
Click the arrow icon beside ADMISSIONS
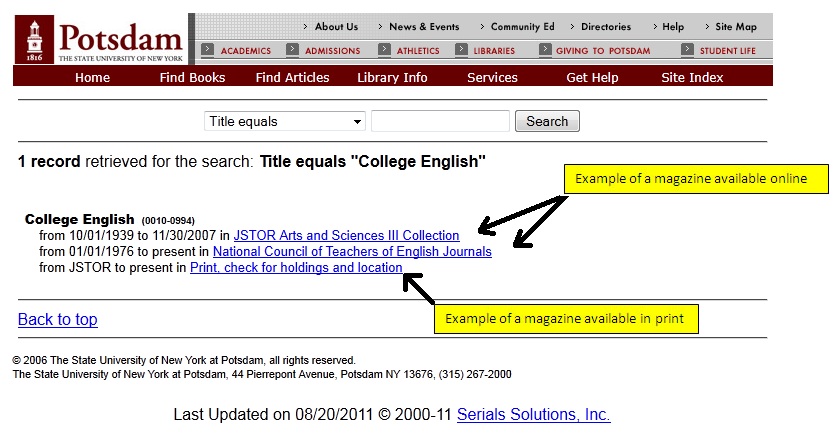[292, 50]
